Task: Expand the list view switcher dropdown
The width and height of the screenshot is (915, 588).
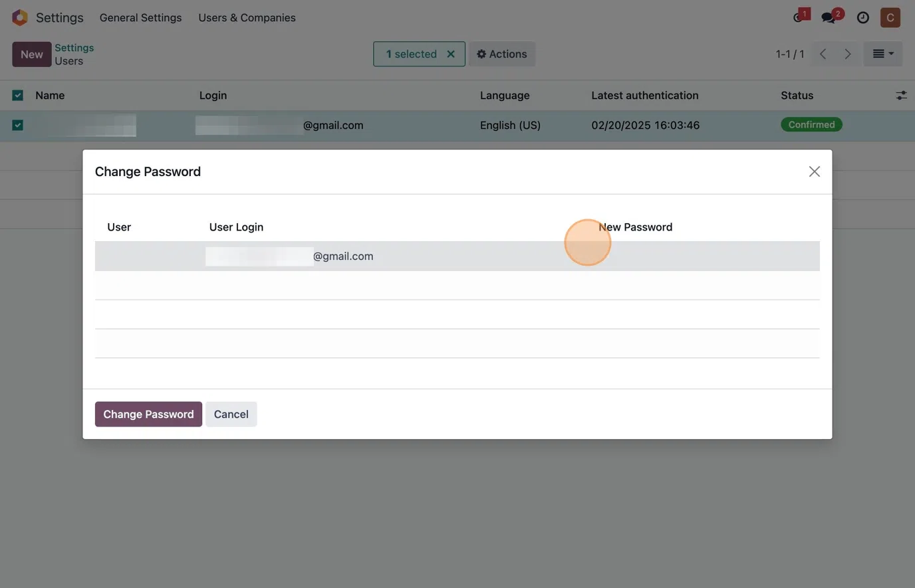Action: (x=882, y=54)
